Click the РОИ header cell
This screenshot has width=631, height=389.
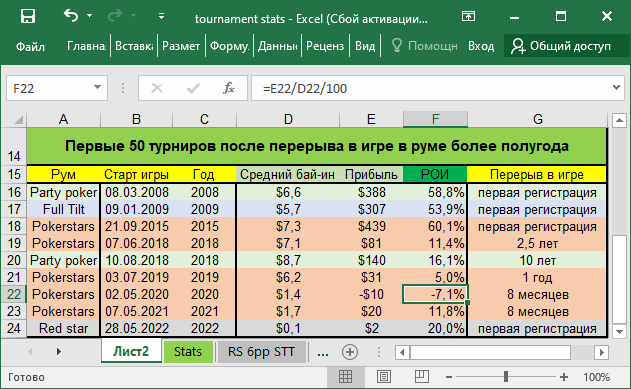tap(435, 175)
